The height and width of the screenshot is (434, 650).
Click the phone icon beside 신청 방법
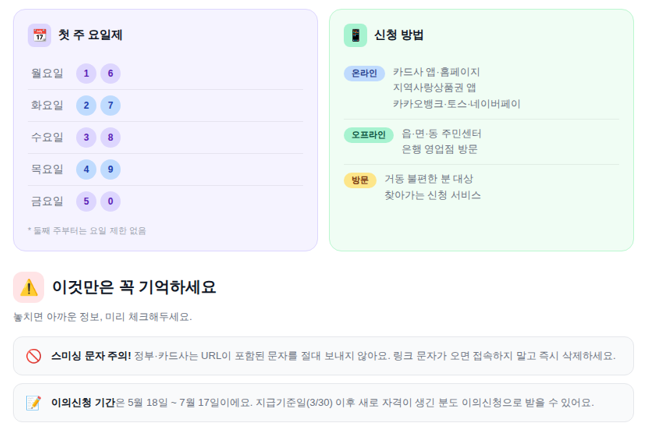355,35
